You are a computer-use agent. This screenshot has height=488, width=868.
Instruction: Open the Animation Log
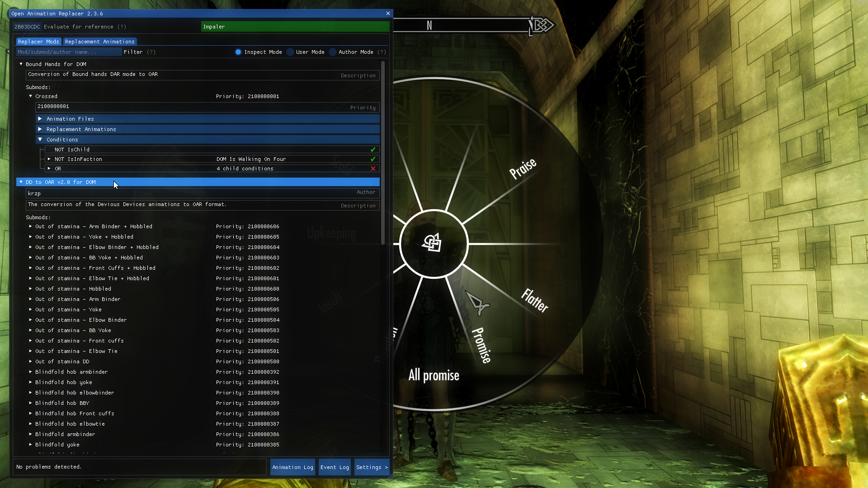pyautogui.click(x=292, y=467)
